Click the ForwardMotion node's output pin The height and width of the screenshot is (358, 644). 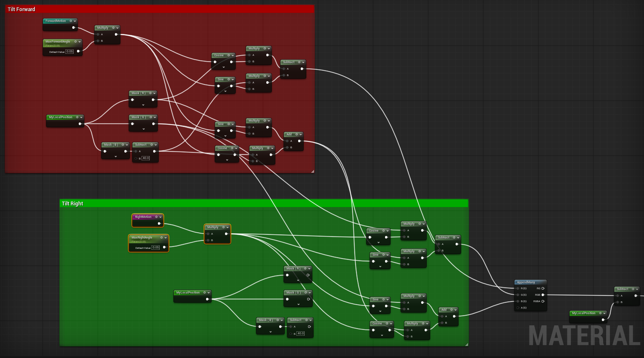pos(74,28)
